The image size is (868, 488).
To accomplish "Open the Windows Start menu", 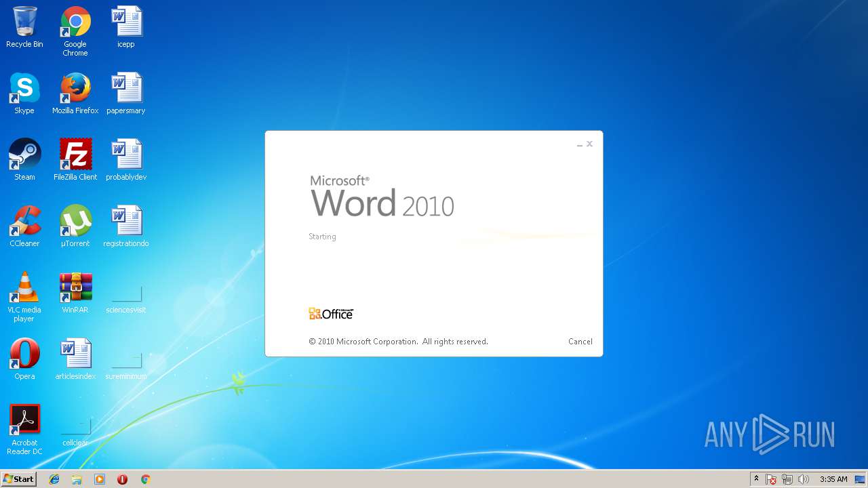I will (18, 479).
